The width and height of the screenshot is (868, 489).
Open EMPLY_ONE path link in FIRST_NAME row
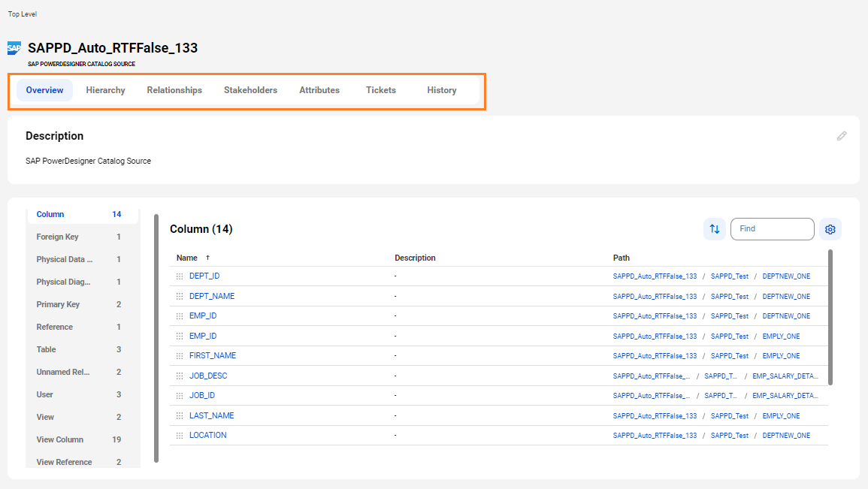781,356
